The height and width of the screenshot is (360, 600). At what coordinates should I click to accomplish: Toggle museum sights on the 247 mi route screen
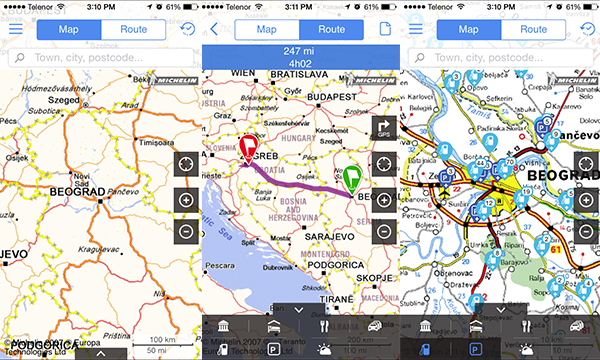click(223, 326)
